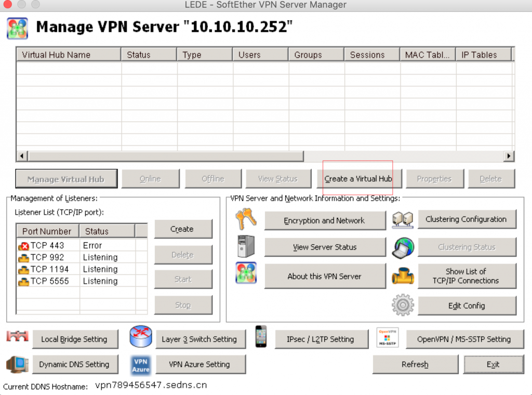Viewport: 532px width, 395px height.
Task: Select the Error status of TCP 443
Action: click(x=92, y=245)
